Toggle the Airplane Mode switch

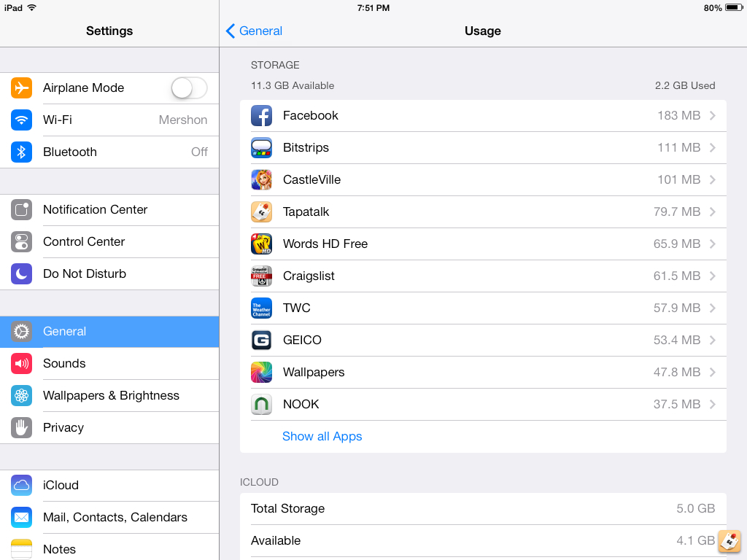(x=189, y=88)
